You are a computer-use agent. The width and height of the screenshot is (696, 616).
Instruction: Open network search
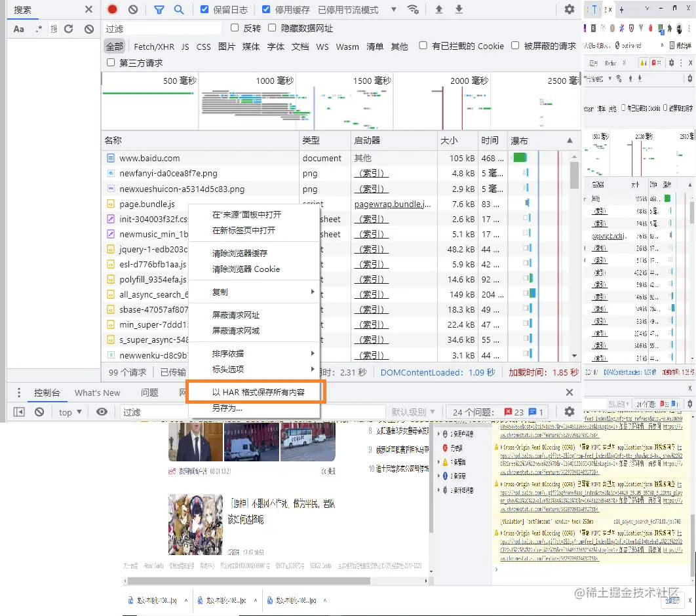tap(178, 9)
